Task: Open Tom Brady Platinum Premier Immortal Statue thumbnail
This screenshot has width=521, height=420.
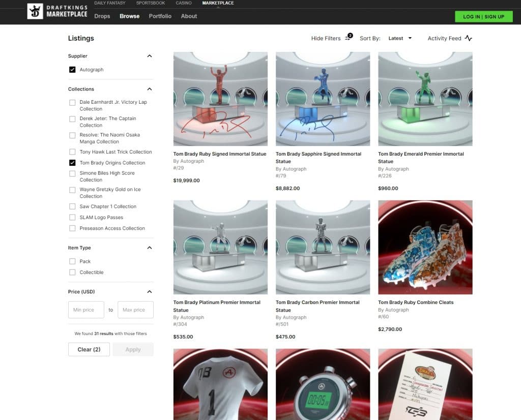Action: [220, 247]
